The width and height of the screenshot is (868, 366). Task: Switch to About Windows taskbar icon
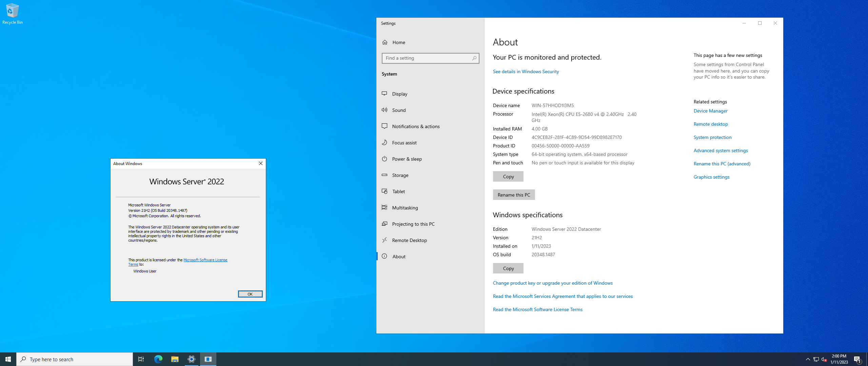pos(208,359)
